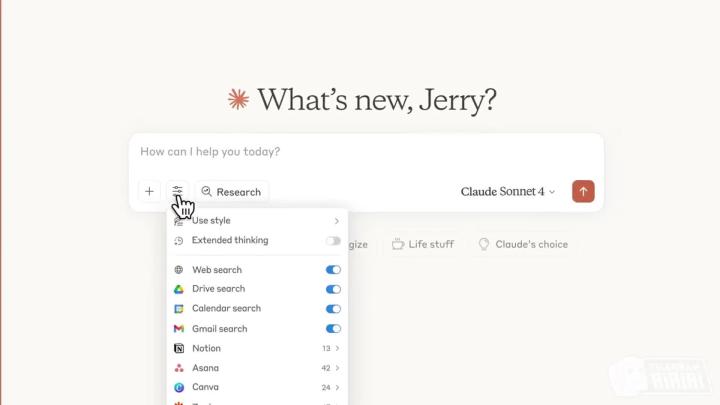
Task: Expand the Notion tools chevron
Action: click(x=337, y=349)
